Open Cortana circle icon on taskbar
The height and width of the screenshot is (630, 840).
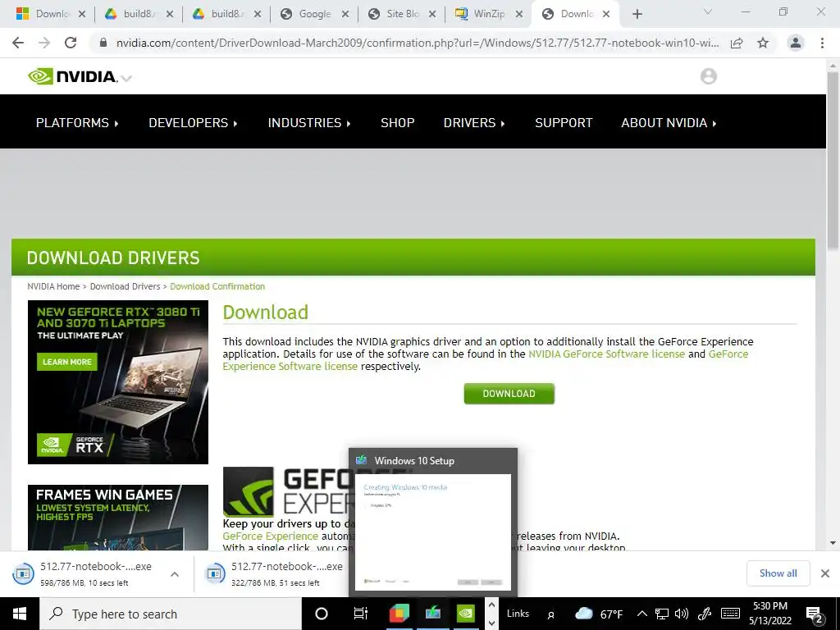point(322,614)
